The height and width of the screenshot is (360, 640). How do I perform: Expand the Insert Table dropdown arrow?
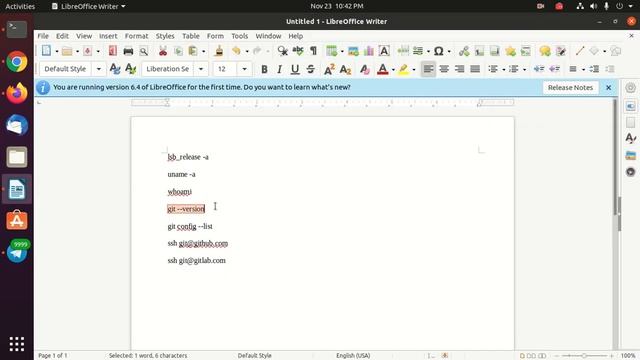click(342, 51)
